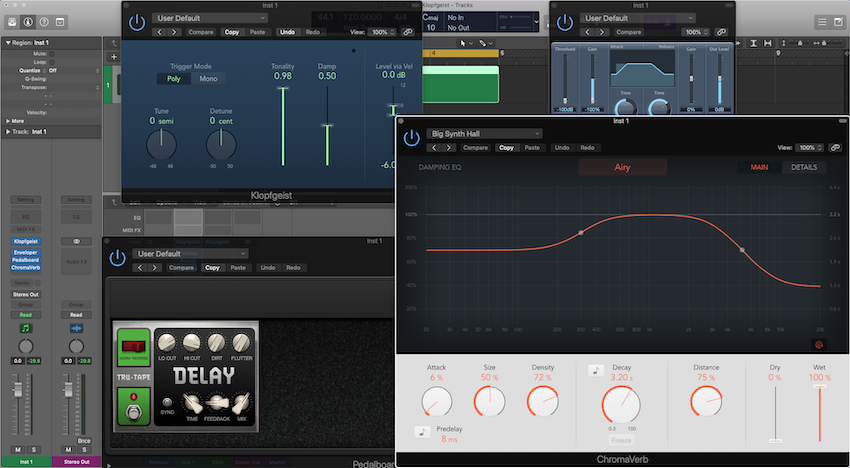
Task: Click the link icon in Klopfgeist window
Action: click(407, 32)
